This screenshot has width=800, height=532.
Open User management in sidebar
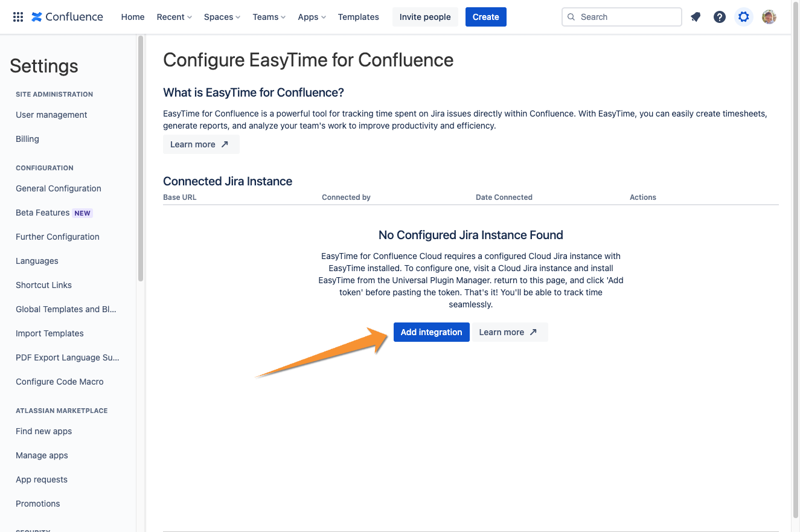click(x=51, y=115)
